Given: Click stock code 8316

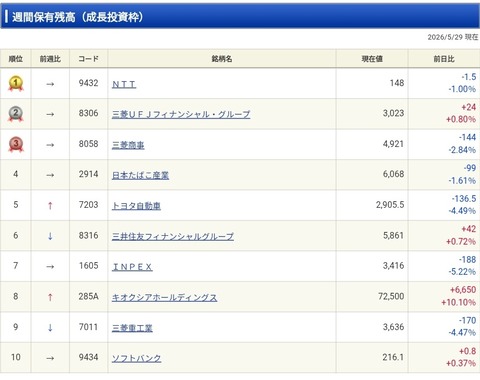Looking at the screenshot, I should click(x=88, y=235).
